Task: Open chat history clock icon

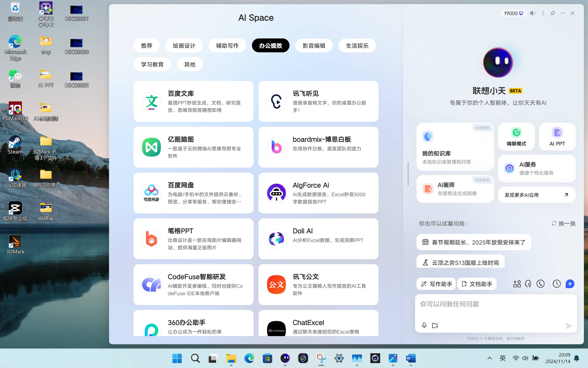Action: (556, 284)
